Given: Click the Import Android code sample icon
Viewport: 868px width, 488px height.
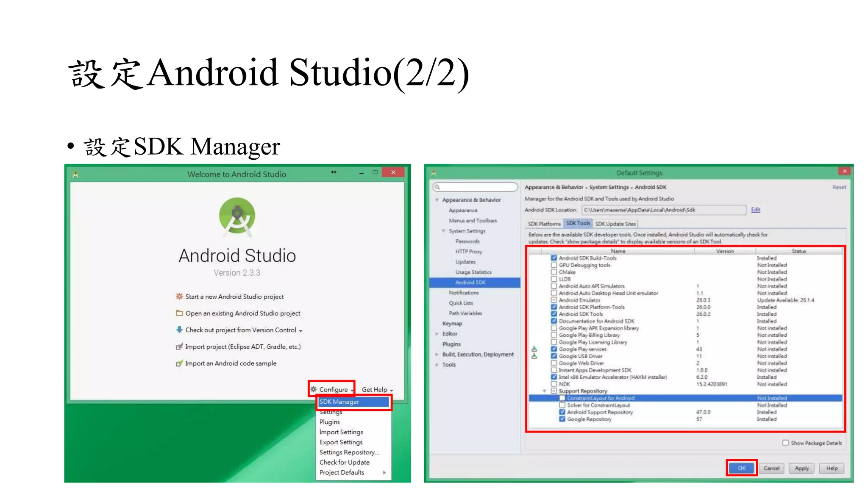Looking at the screenshot, I should (x=179, y=363).
